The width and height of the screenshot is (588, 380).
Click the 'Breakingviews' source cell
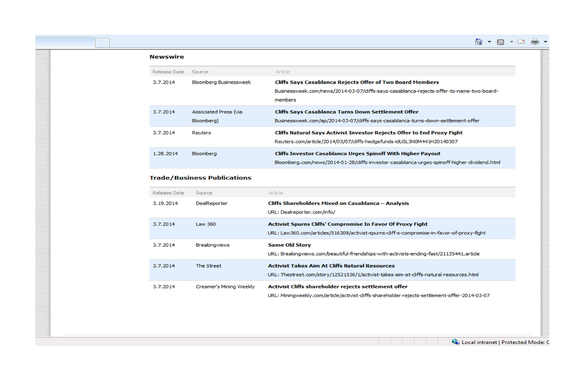(213, 245)
